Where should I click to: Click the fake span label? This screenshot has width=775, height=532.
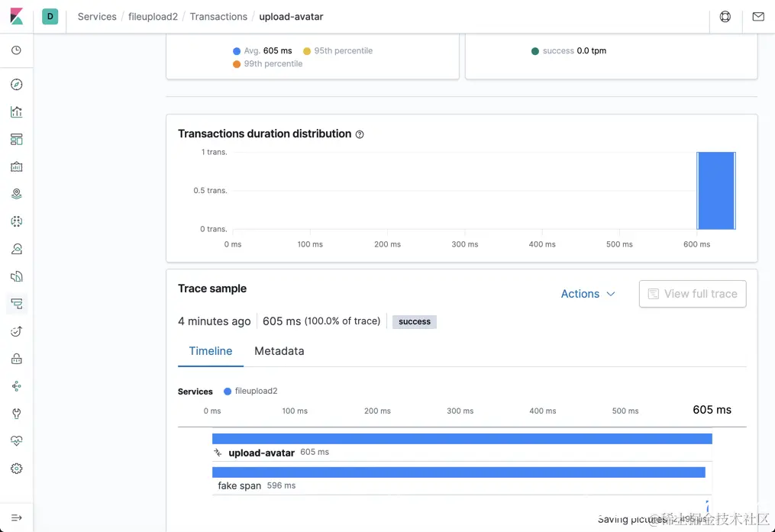pos(239,485)
